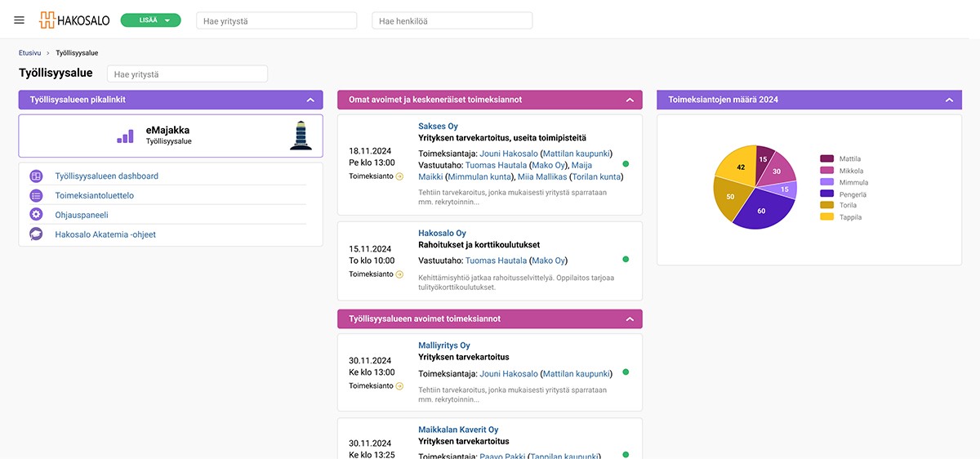Click the date text 18.11.2024
980x459 pixels.
(x=370, y=151)
